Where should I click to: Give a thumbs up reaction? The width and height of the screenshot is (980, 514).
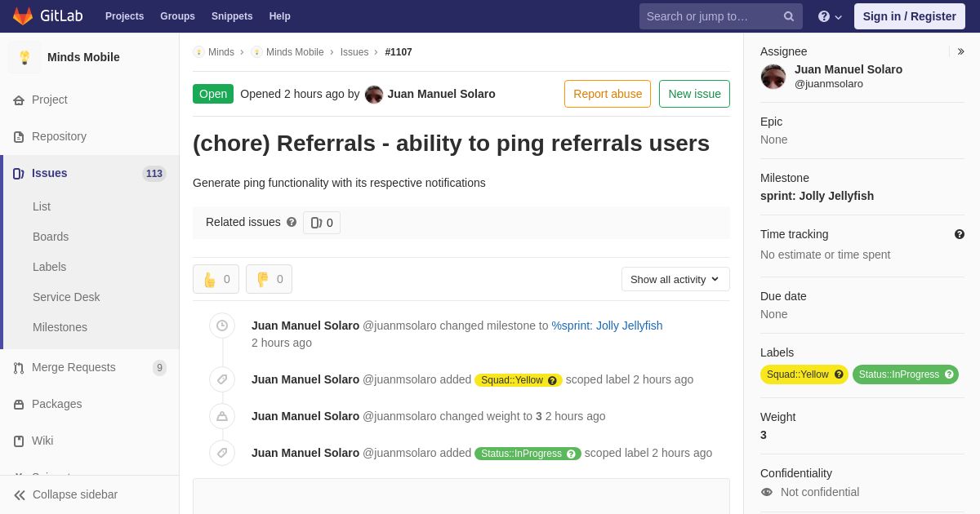tap(216, 279)
